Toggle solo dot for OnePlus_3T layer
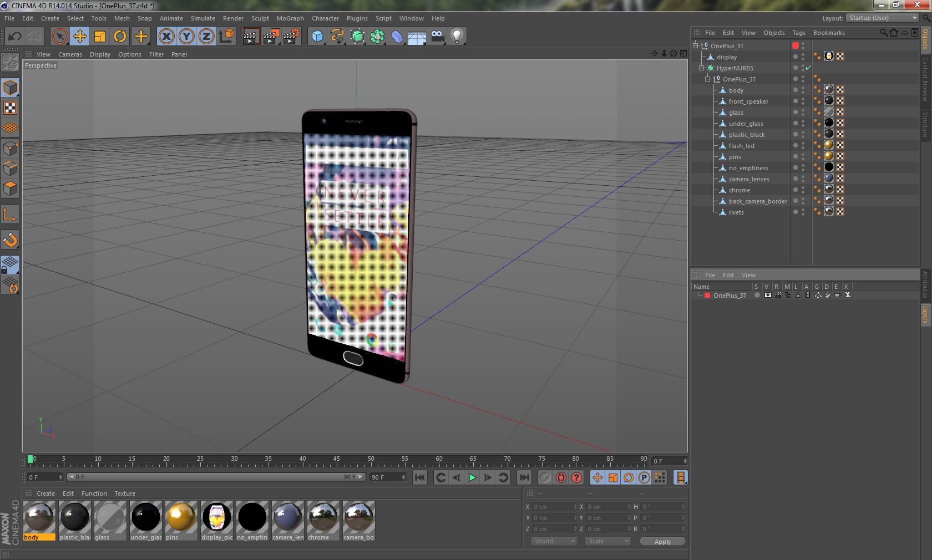 tap(757, 295)
